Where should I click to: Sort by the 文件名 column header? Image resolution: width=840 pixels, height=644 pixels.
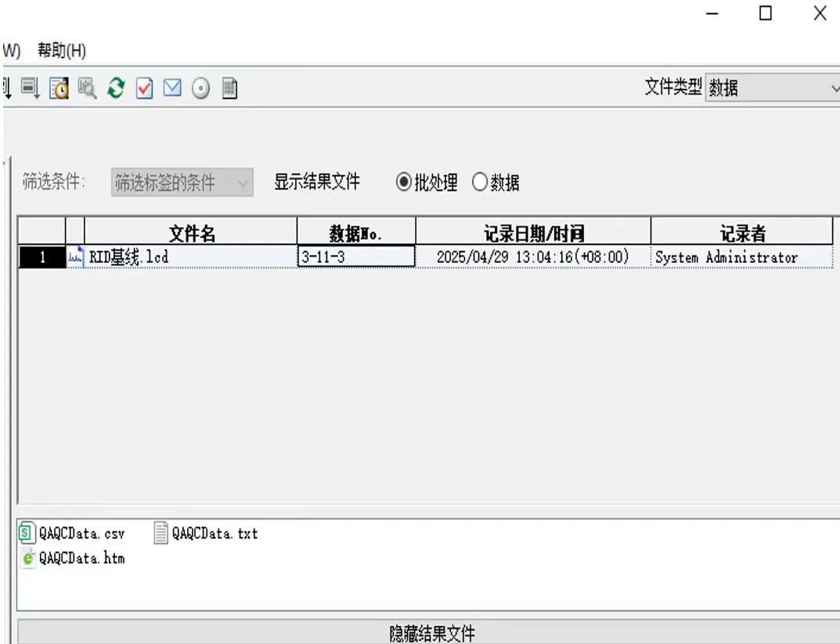coord(191,232)
